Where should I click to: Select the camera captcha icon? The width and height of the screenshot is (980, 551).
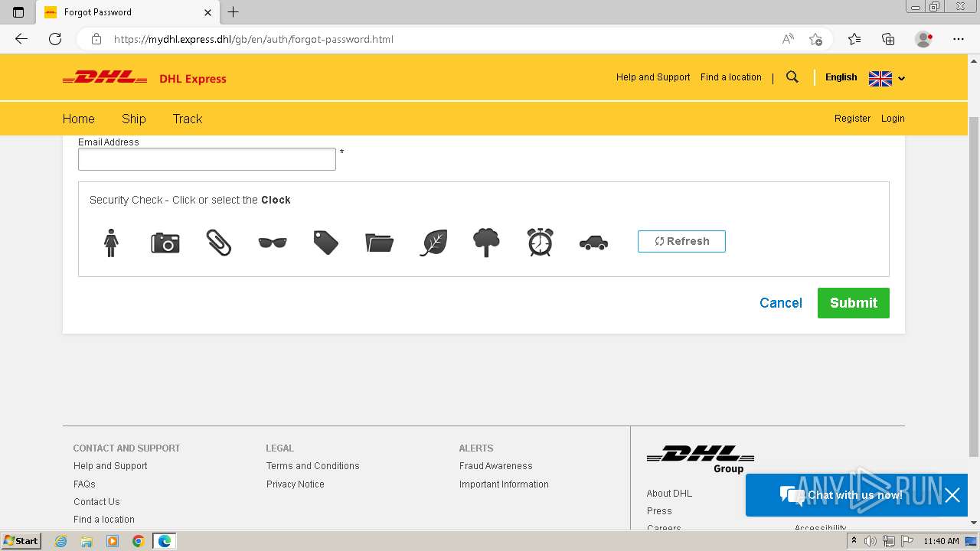point(165,243)
